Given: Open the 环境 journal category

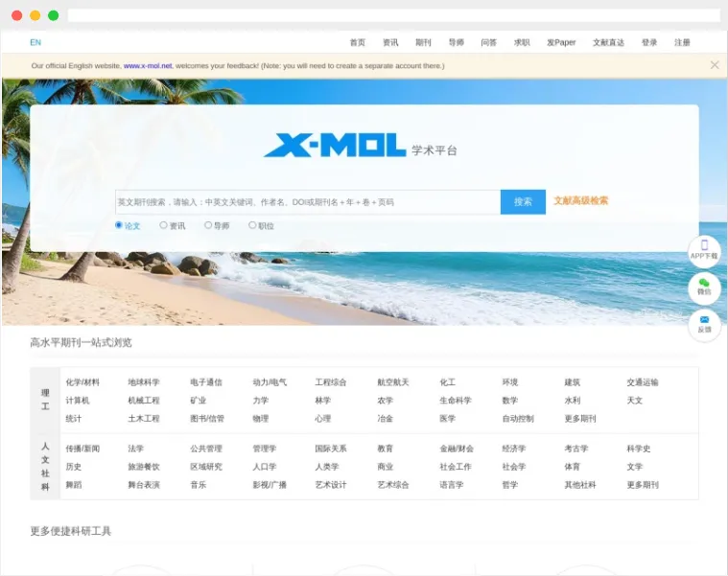Looking at the screenshot, I should [x=509, y=382].
